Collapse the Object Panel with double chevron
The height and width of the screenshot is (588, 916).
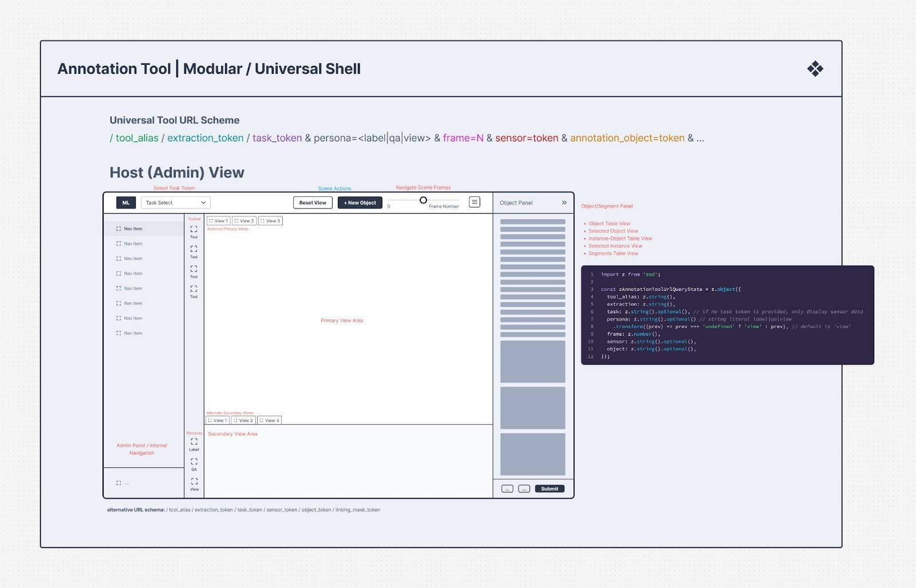564,203
